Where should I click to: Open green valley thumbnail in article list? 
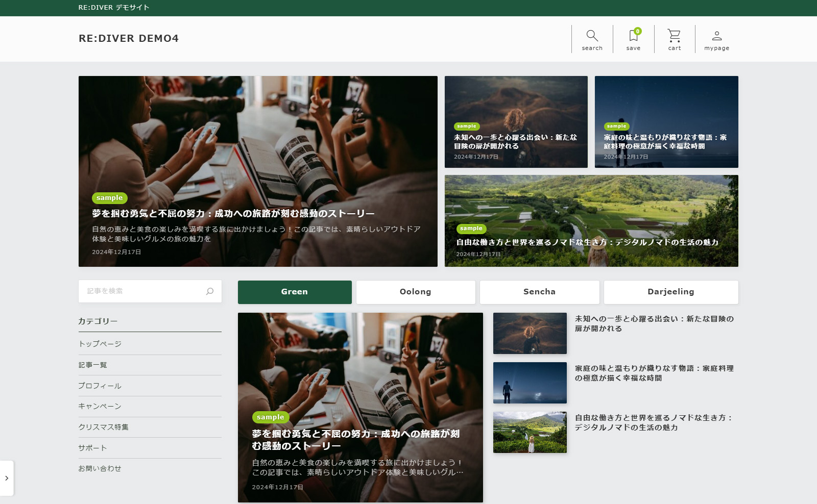click(530, 432)
